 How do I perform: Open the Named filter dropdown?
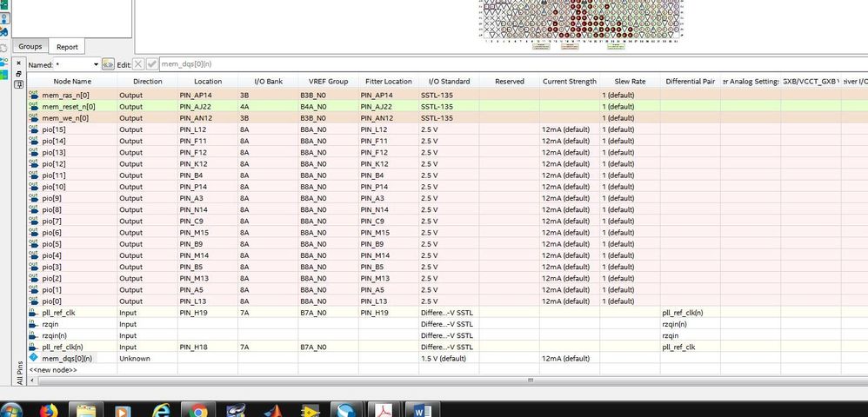(96, 64)
